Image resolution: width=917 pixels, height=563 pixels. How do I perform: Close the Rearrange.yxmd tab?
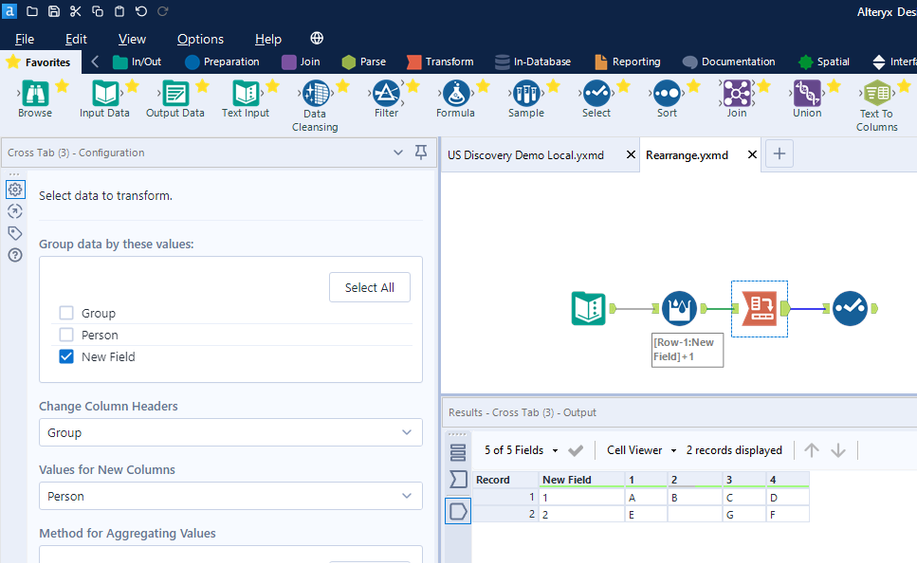click(752, 154)
